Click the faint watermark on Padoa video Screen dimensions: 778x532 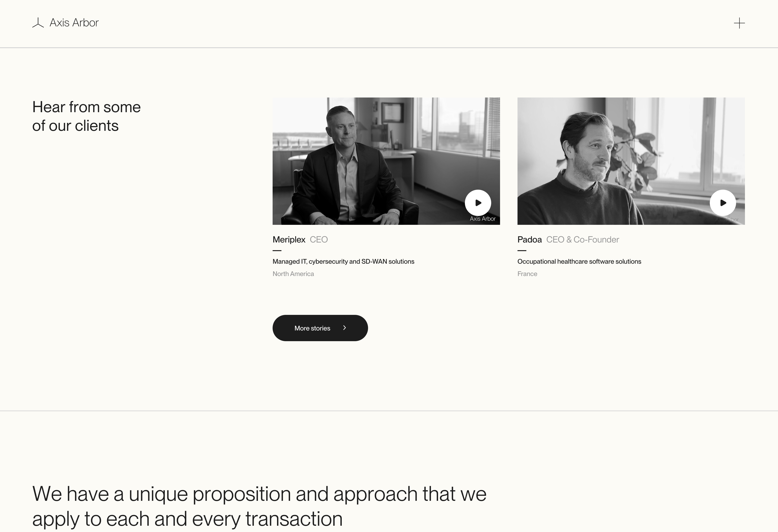click(727, 220)
